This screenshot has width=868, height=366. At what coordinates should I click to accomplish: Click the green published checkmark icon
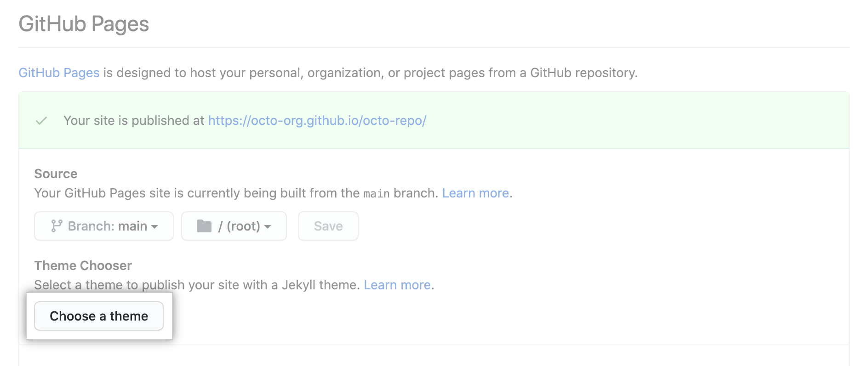tap(41, 121)
